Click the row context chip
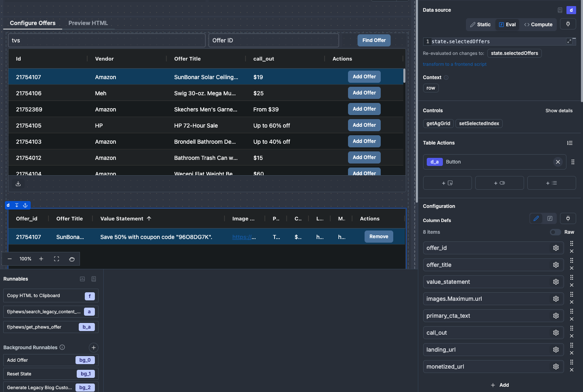The height and width of the screenshot is (392, 583). [431, 88]
